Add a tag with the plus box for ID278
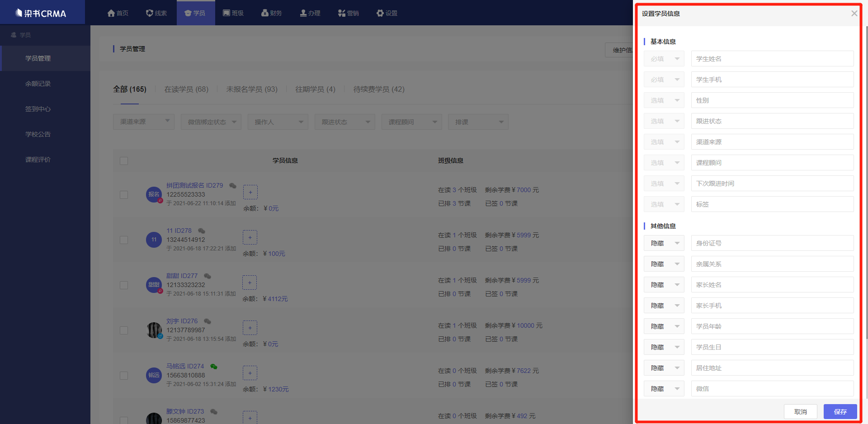 (x=250, y=237)
